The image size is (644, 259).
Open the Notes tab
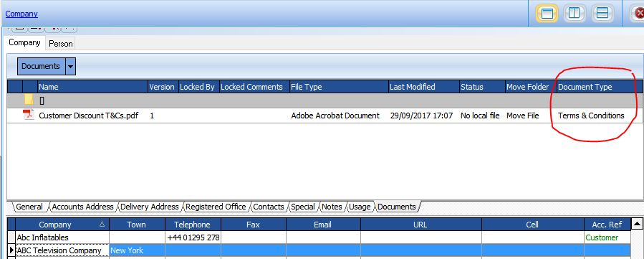[332, 207]
